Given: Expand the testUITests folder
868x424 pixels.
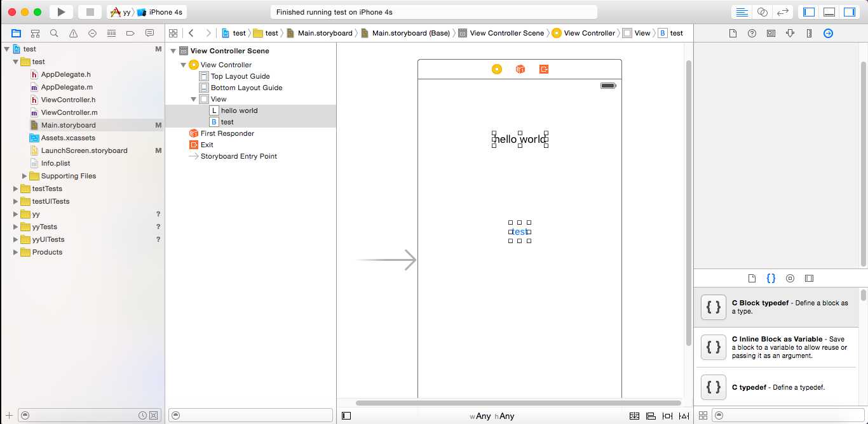Looking at the screenshot, I should [x=16, y=201].
